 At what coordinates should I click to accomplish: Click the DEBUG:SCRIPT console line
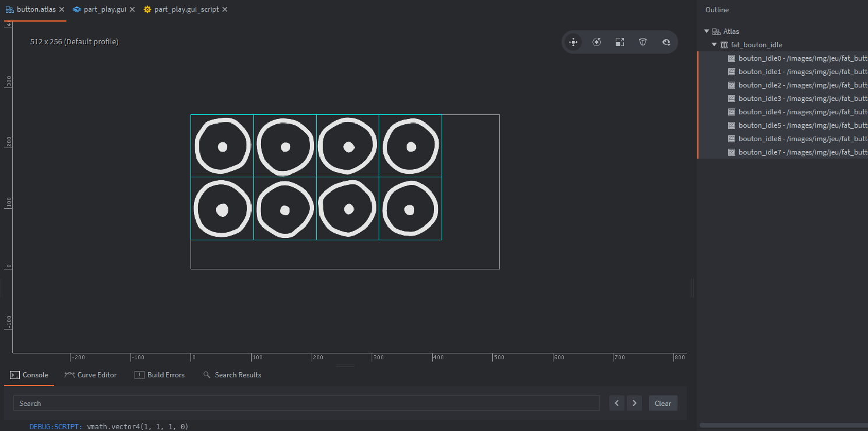click(109, 427)
